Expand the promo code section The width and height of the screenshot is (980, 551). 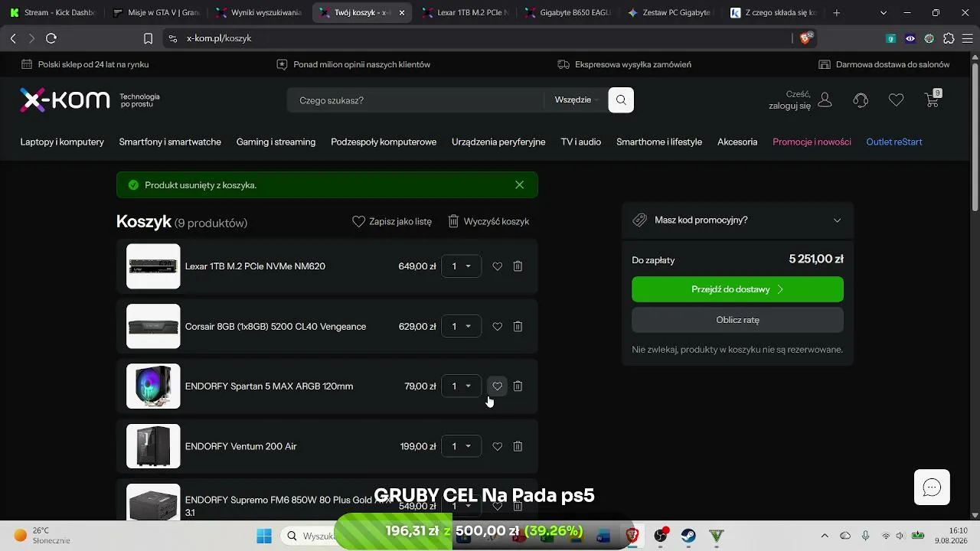pyautogui.click(x=737, y=220)
